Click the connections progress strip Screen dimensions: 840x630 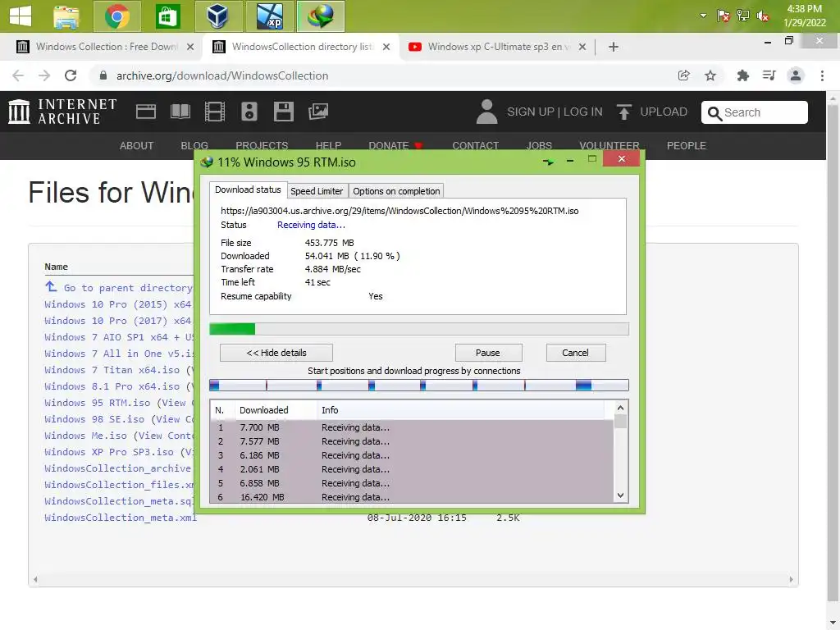[419, 386]
